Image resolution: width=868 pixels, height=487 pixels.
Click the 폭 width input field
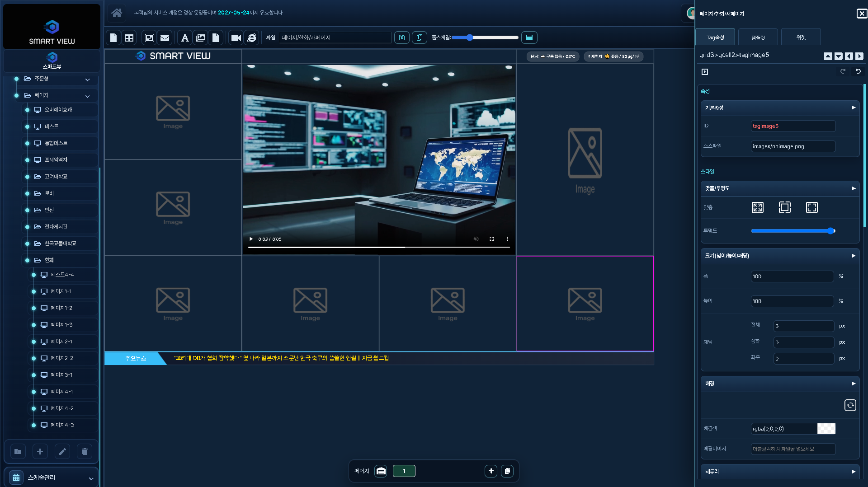click(x=792, y=276)
